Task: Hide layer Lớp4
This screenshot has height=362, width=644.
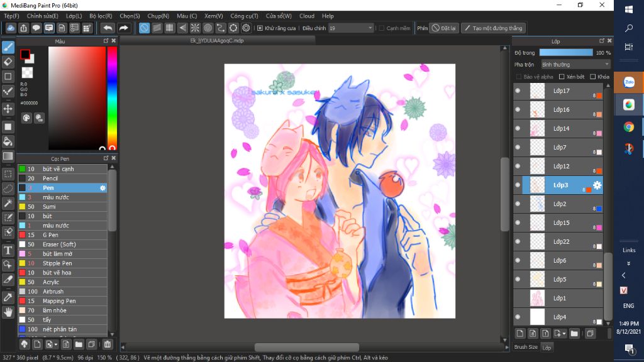Action: point(518,317)
